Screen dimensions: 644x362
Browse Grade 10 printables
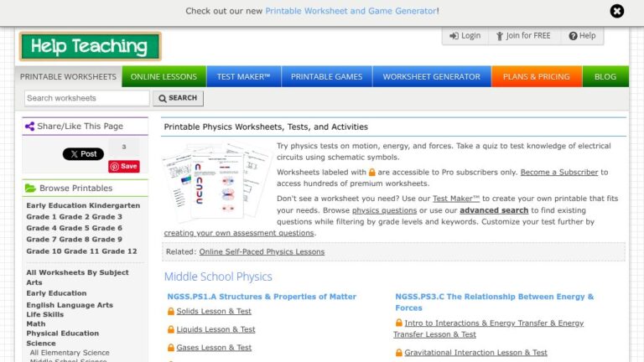pos(44,251)
